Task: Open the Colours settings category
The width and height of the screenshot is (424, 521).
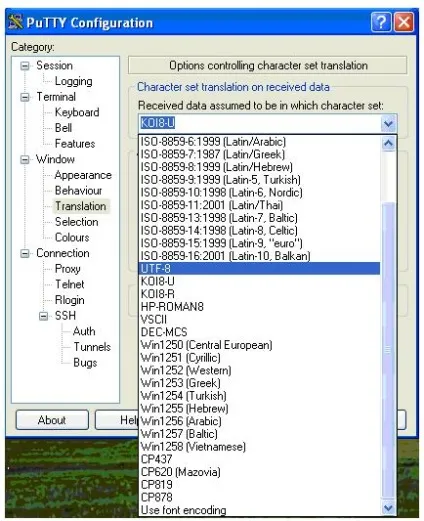Action: click(x=72, y=238)
